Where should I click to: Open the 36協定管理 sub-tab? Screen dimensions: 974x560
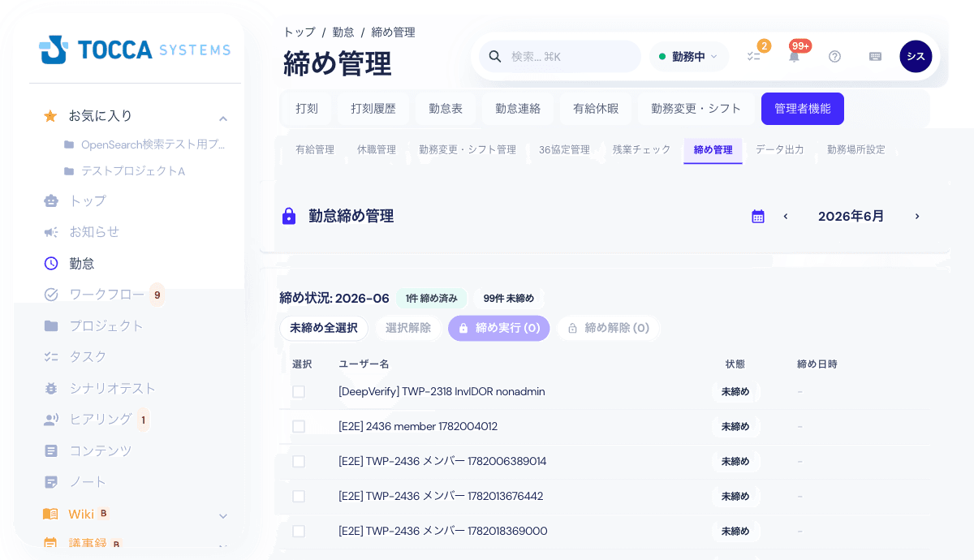click(564, 150)
